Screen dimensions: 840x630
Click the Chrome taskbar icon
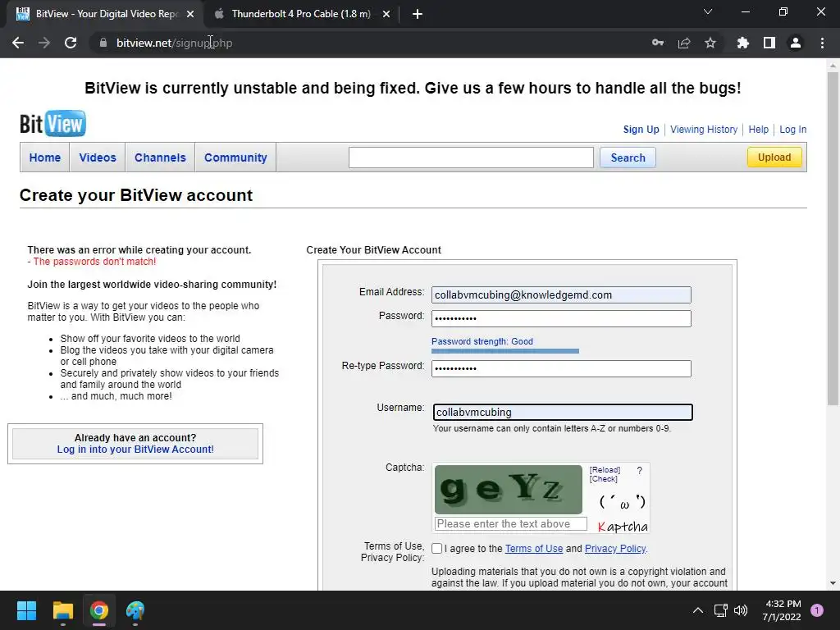pos(99,610)
